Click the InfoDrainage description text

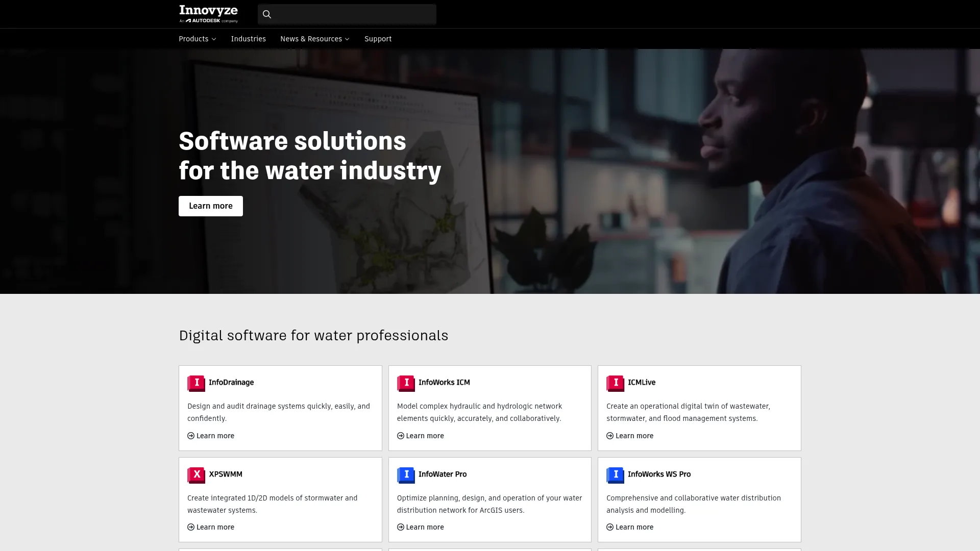coord(279,412)
